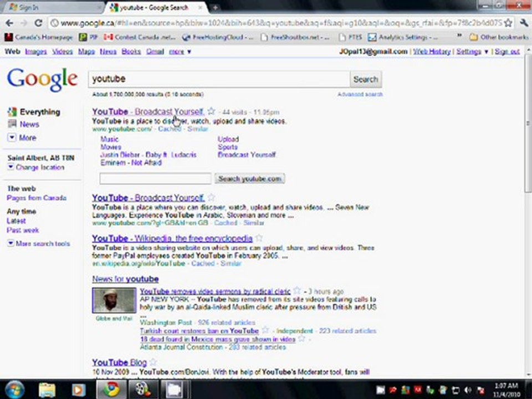Viewport: 532px width, 399px height.
Task: Click the Sign out link
Action: (507, 52)
